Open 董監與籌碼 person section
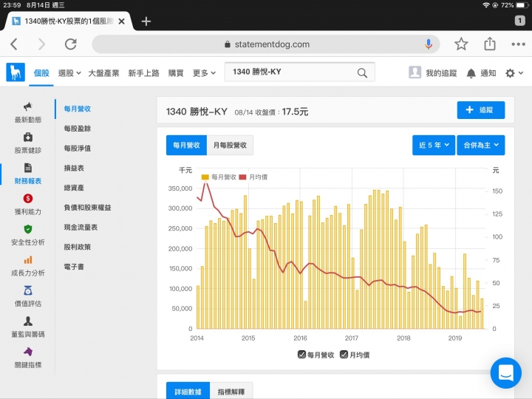 click(x=28, y=327)
